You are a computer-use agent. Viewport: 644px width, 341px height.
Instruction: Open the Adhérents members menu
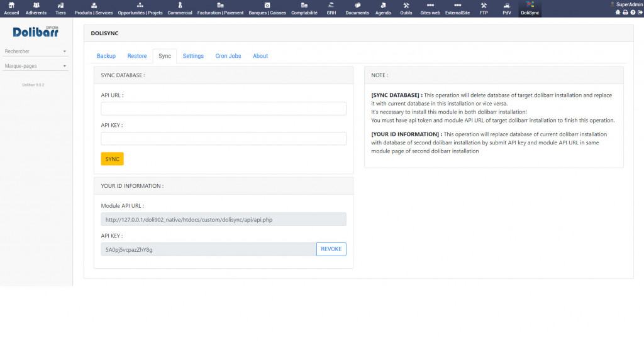point(36,9)
